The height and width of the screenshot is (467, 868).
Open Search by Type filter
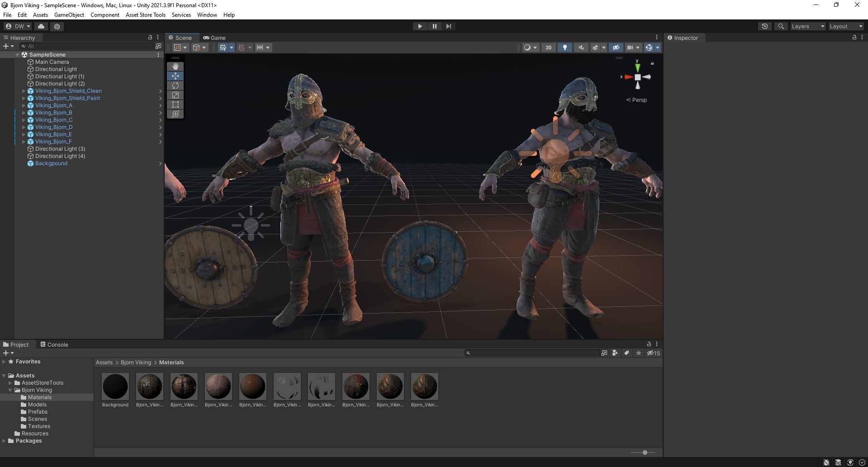(615, 353)
